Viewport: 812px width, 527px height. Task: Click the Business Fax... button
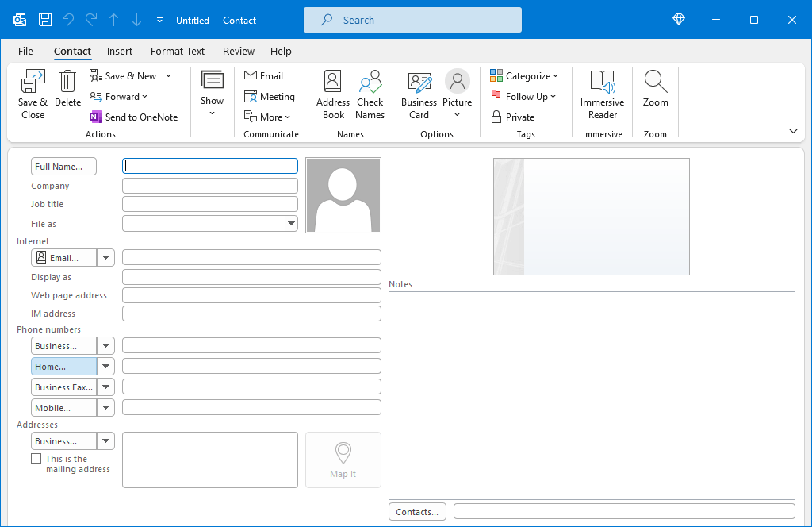pos(63,387)
